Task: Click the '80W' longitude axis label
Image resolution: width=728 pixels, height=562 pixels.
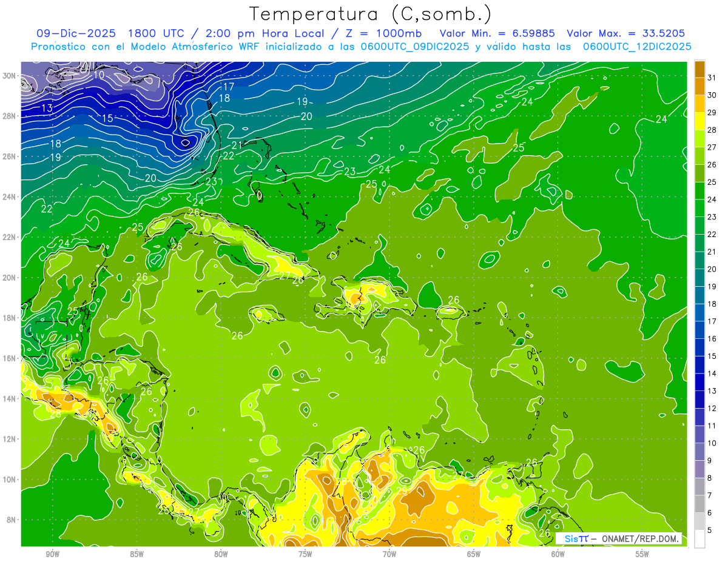Action: 221,554
